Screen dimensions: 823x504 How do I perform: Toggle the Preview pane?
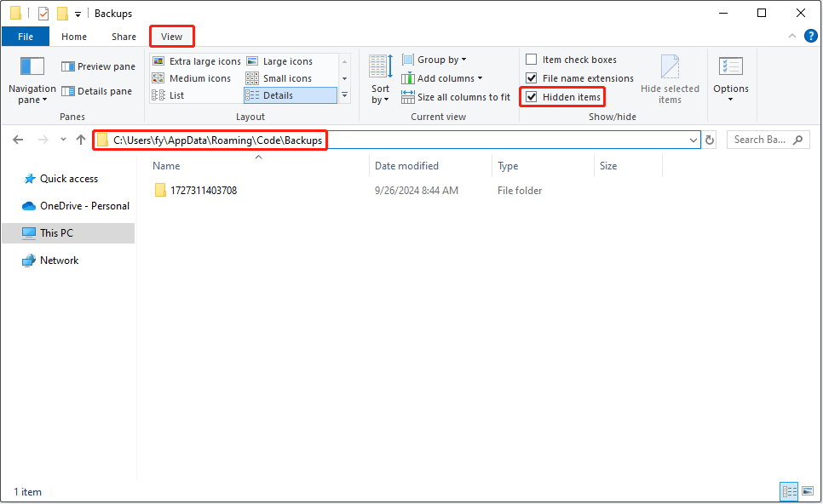point(98,66)
